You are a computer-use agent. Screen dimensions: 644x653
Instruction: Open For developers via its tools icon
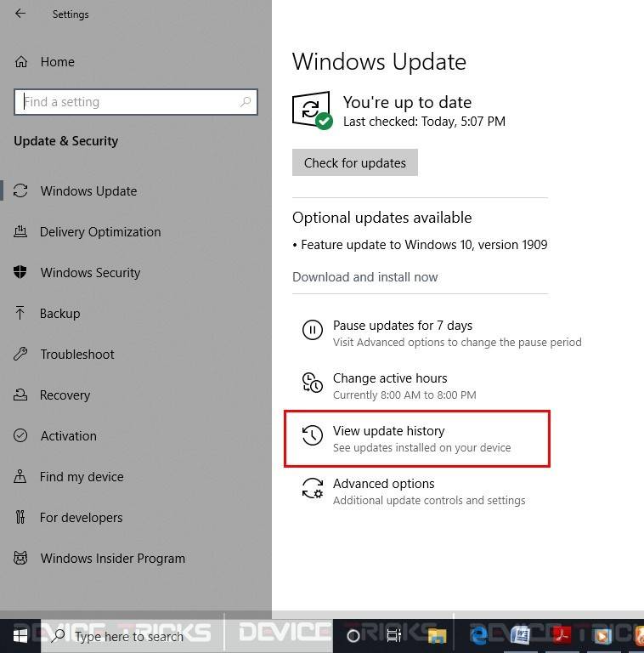20,517
